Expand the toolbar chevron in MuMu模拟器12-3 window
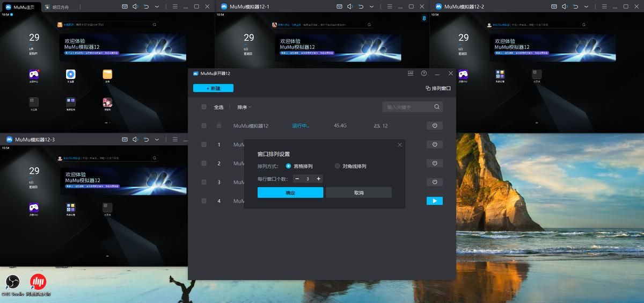Viewport: 644px width, 303px height. 157,140
